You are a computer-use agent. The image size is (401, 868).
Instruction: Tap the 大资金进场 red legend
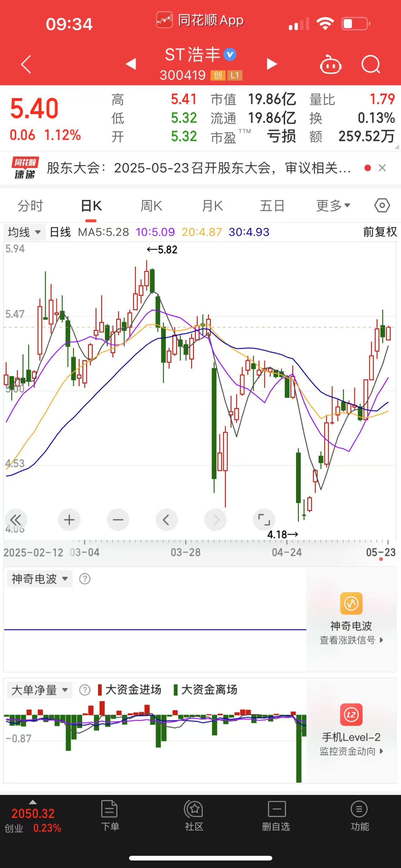[130, 690]
